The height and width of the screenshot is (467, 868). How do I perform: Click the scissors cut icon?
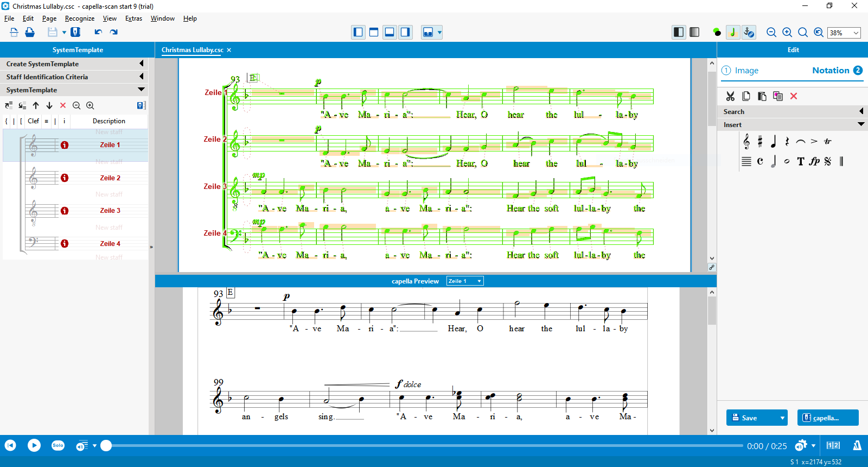point(730,96)
